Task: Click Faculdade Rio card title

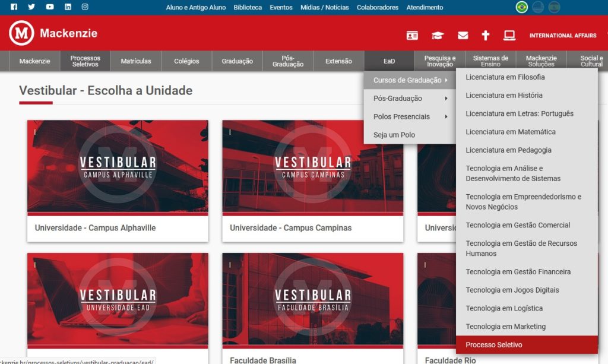Action: click(x=450, y=360)
